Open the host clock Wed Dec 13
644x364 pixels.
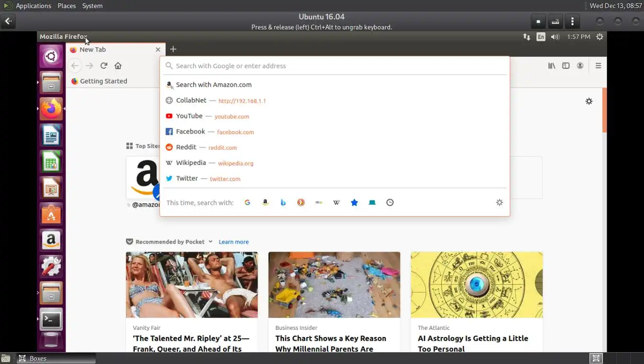[616, 6]
